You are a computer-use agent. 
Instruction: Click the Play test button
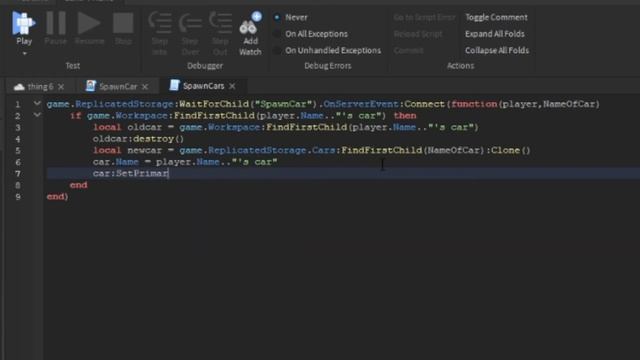24,28
